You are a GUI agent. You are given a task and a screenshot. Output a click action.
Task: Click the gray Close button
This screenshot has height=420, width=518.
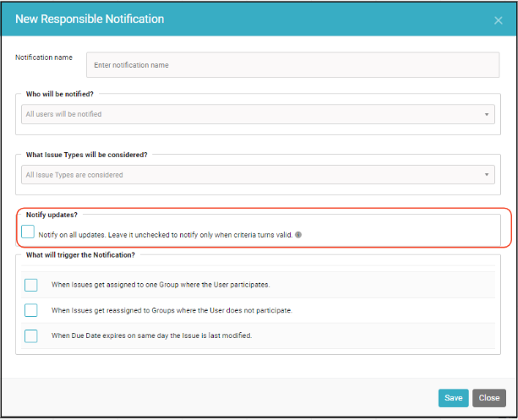(x=489, y=398)
